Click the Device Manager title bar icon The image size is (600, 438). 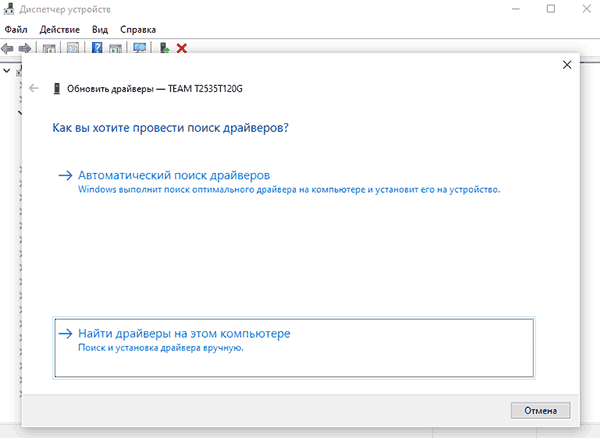9,9
